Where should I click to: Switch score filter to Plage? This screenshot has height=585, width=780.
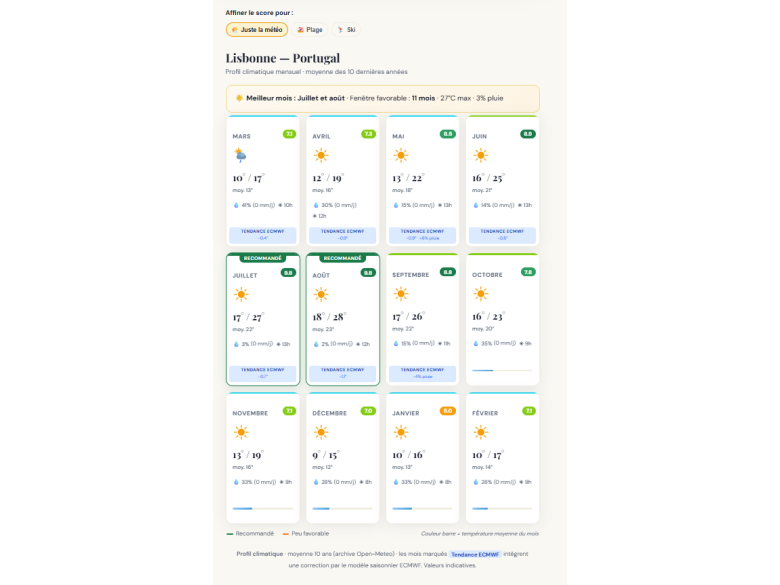click(309, 30)
